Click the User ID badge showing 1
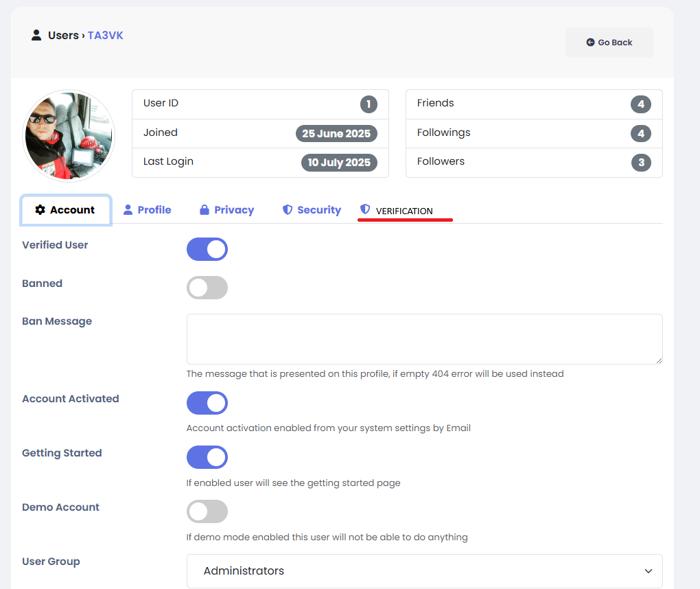The width and height of the screenshot is (700, 589). point(369,104)
